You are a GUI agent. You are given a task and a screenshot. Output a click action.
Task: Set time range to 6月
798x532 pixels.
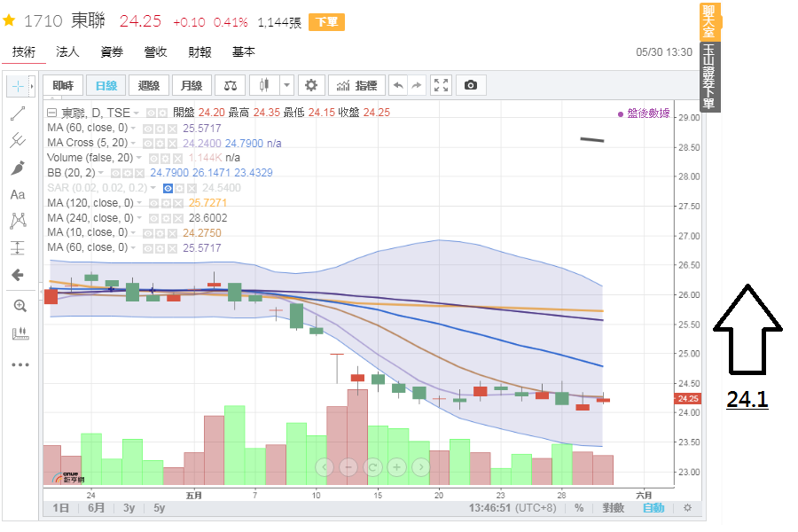click(96, 507)
